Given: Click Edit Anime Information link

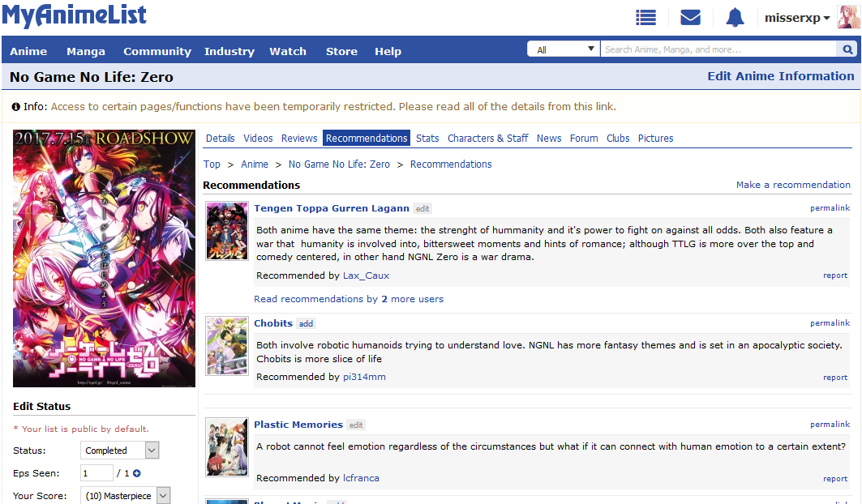Looking at the screenshot, I should pos(780,76).
